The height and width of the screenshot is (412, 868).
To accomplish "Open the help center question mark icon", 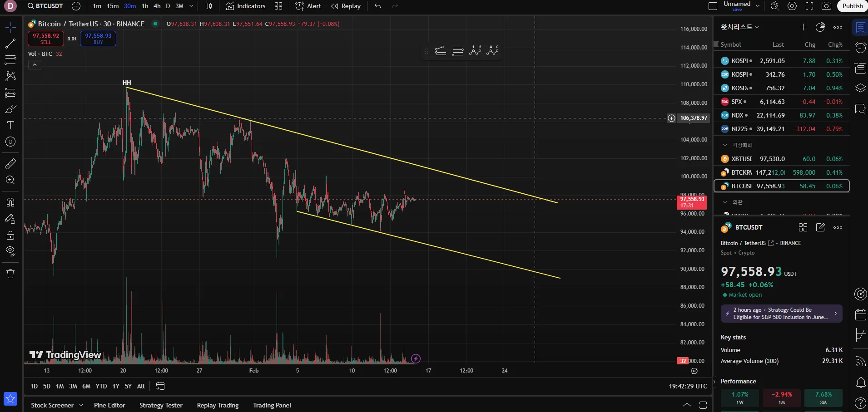I will click(x=860, y=403).
